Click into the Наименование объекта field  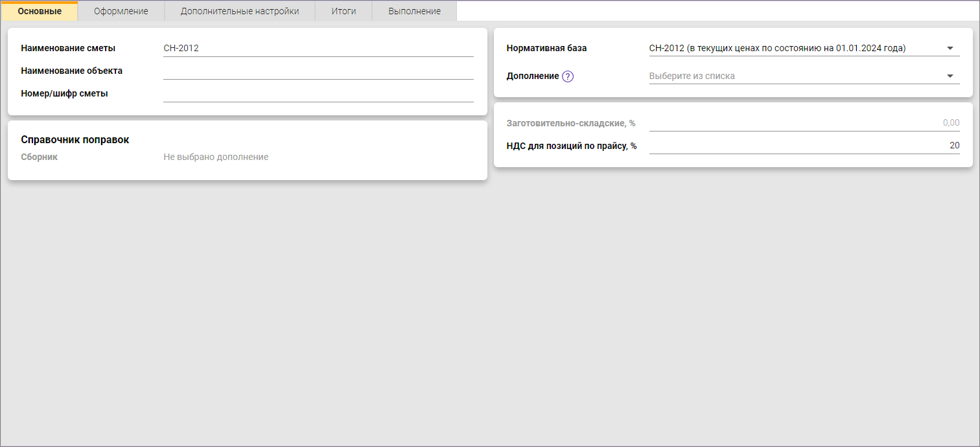(x=318, y=71)
